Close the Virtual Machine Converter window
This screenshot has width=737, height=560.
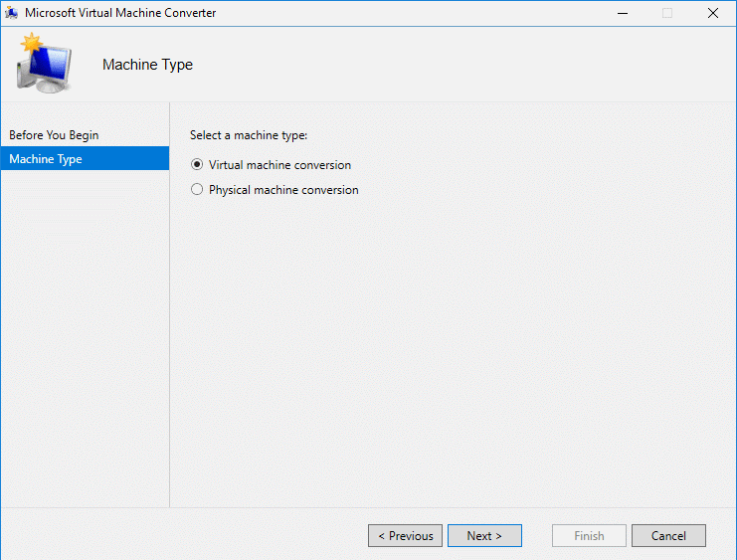pyautogui.click(x=712, y=13)
